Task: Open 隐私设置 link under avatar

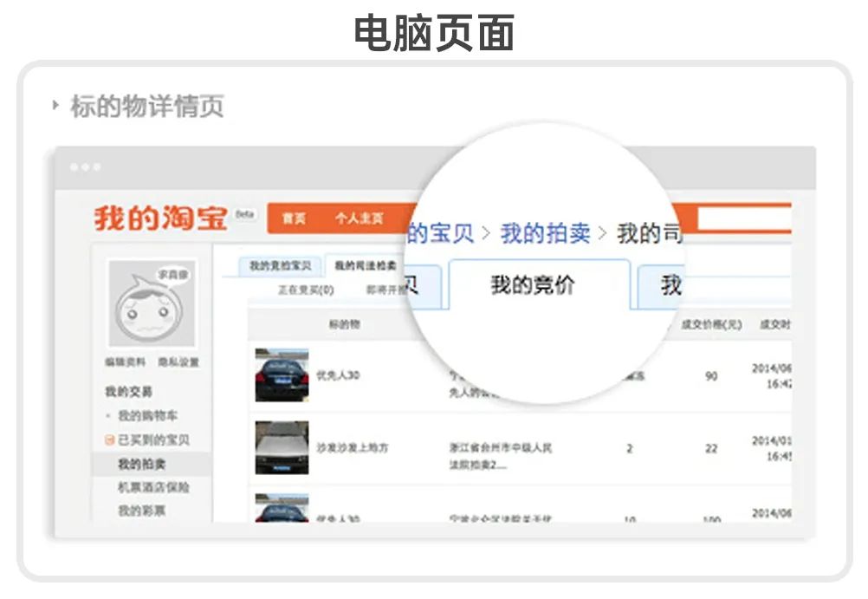Action: tap(178, 362)
